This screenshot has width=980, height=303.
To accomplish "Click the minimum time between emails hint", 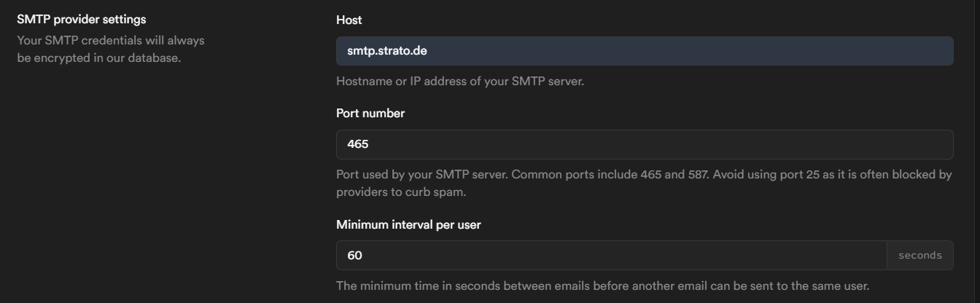I will [x=602, y=286].
